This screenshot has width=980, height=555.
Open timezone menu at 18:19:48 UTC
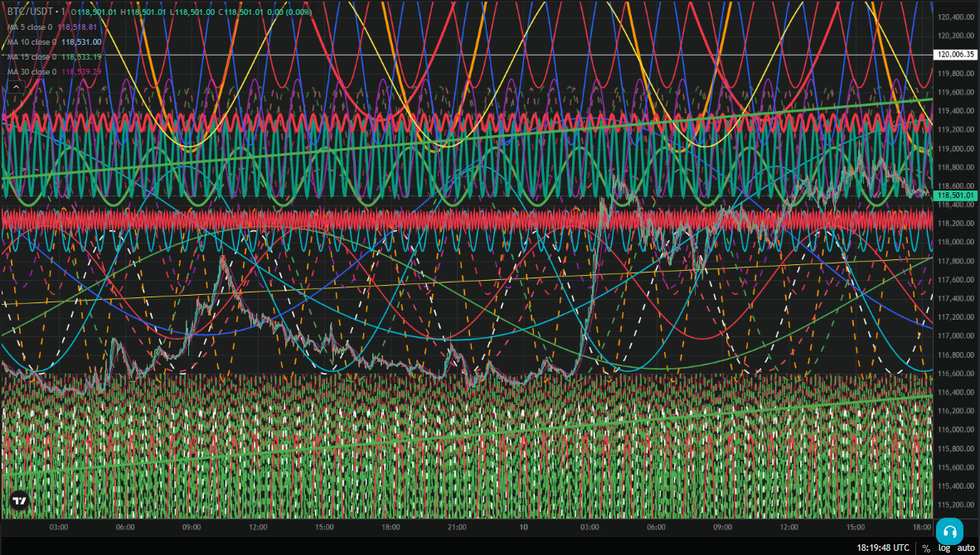[882, 548]
